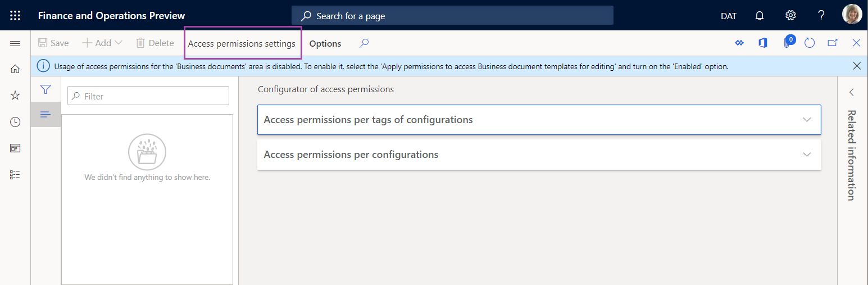Open the Add dropdown
868x285 pixels.
(102, 43)
